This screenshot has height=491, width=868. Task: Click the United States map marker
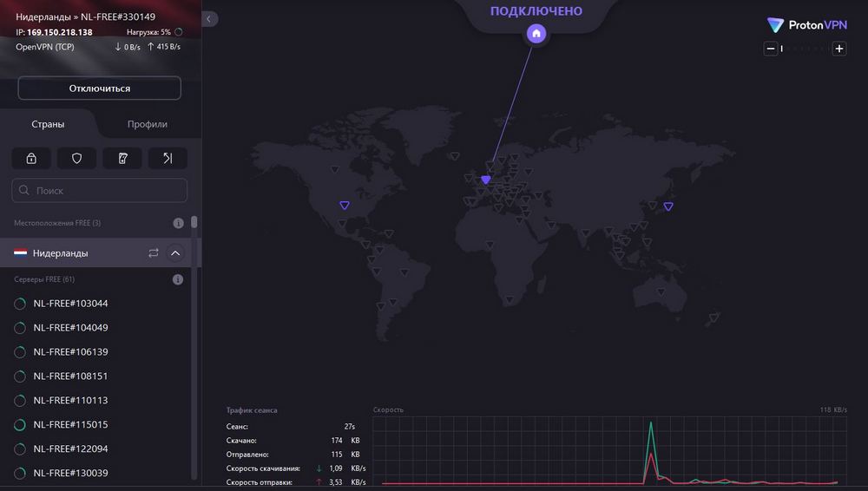point(345,206)
